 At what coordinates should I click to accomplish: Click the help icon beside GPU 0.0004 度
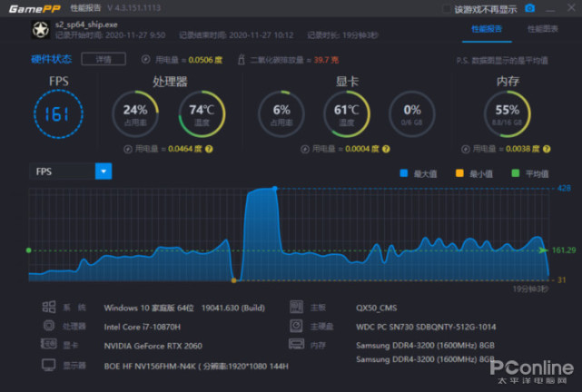coord(386,149)
